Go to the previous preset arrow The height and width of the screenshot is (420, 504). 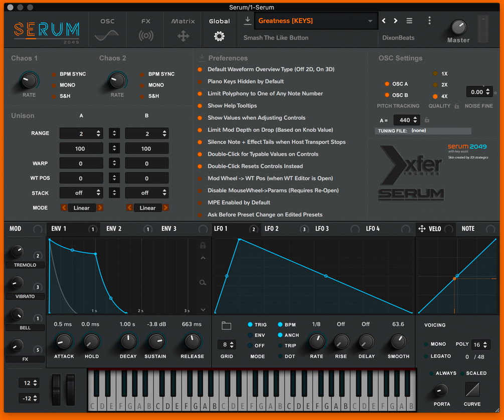pyautogui.click(x=384, y=21)
